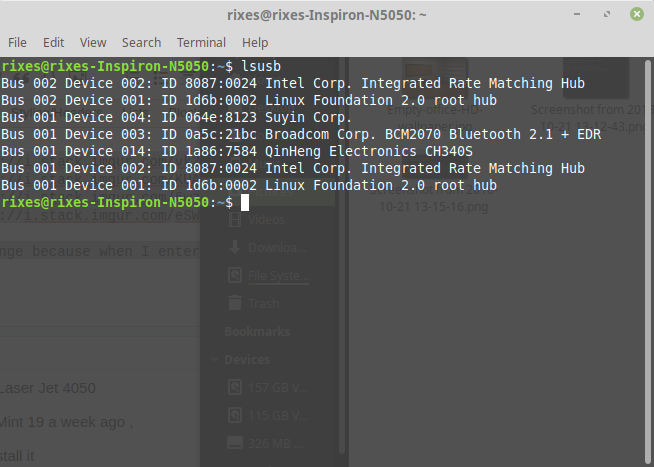Click the Suyin Corp. device line
654x467 pixels.
176,117
